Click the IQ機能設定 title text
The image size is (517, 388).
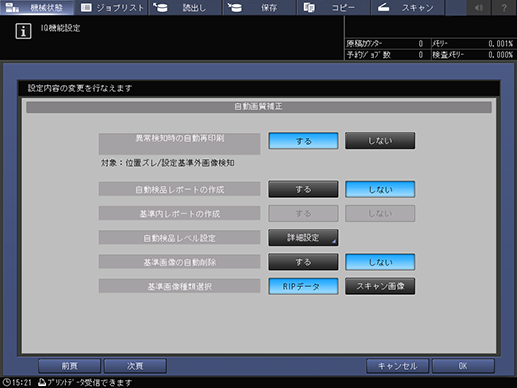tap(60, 28)
